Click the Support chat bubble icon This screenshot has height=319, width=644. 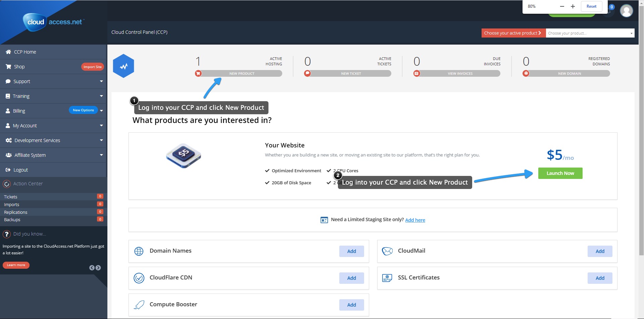pos(8,81)
